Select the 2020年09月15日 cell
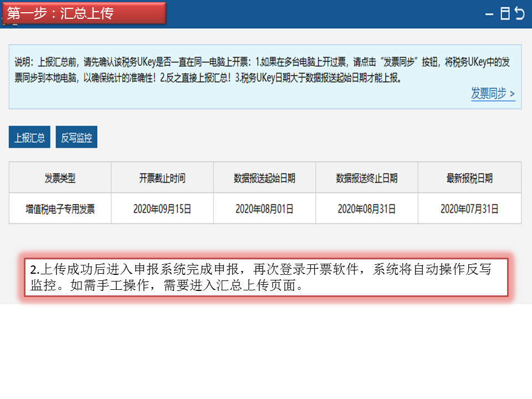Viewport: 532px width, 399px height. pyautogui.click(x=162, y=208)
